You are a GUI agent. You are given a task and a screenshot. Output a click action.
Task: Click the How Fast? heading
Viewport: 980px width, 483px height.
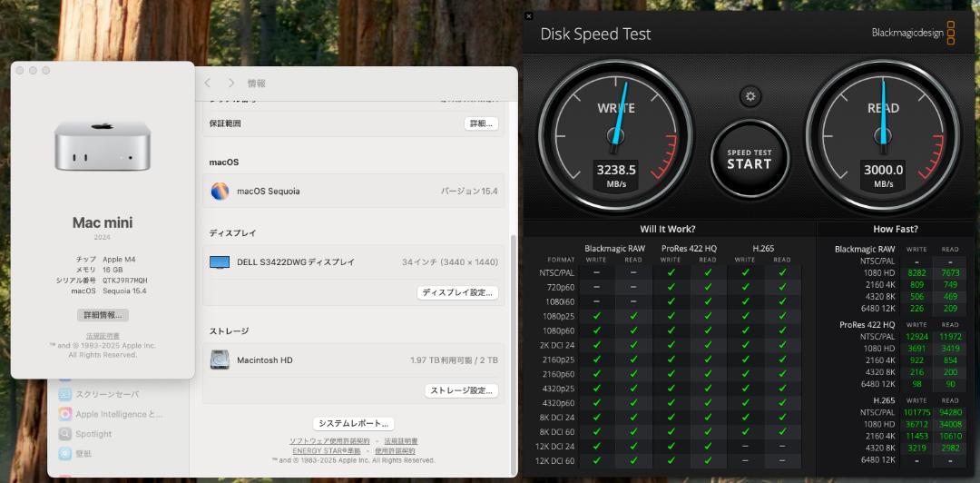pyautogui.click(x=896, y=229)
